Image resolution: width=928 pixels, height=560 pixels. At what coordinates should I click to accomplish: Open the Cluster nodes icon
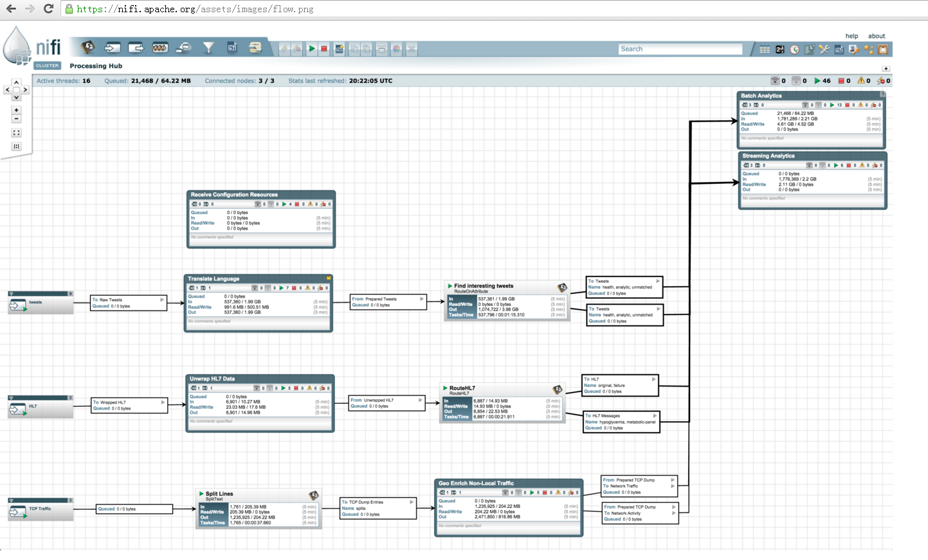(869, 50)
